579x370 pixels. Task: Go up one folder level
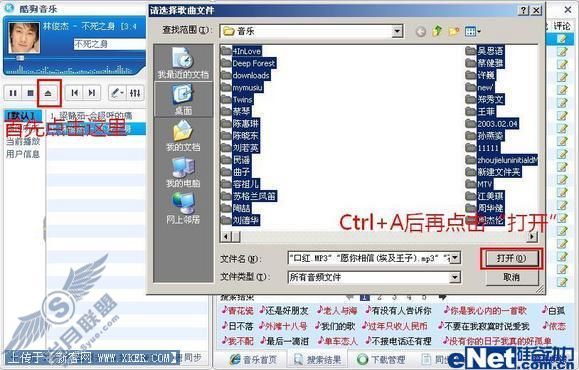pyautogui.click(x=437, y=32)
